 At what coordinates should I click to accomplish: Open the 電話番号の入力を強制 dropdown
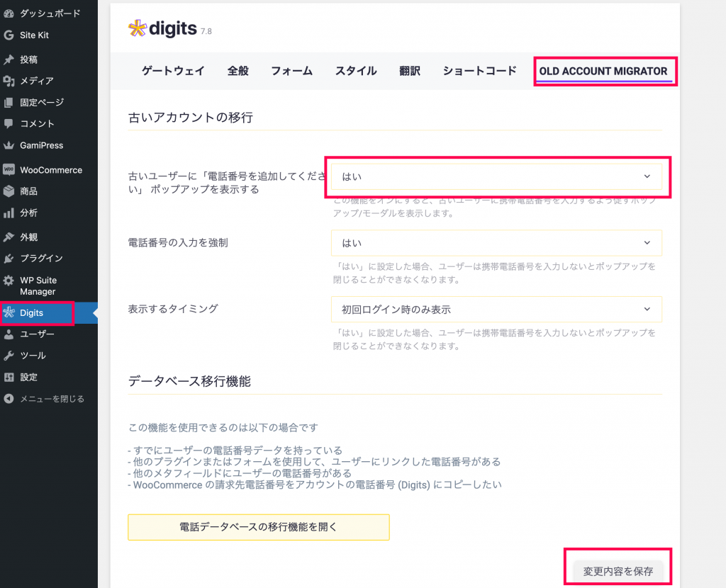pyautogui.click(x=496, y=243)
